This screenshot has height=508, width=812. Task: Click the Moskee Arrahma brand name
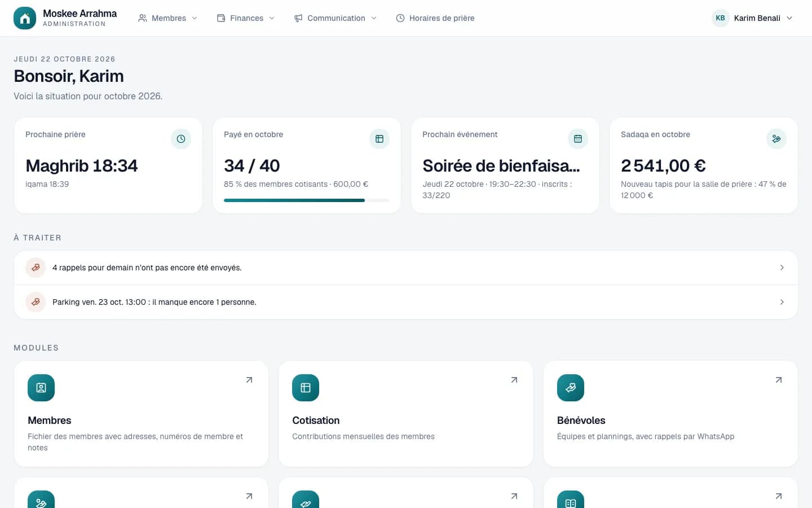pos(80,14)
